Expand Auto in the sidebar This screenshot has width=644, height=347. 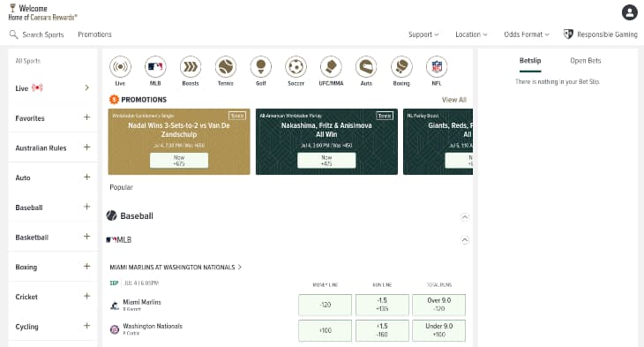86,177
